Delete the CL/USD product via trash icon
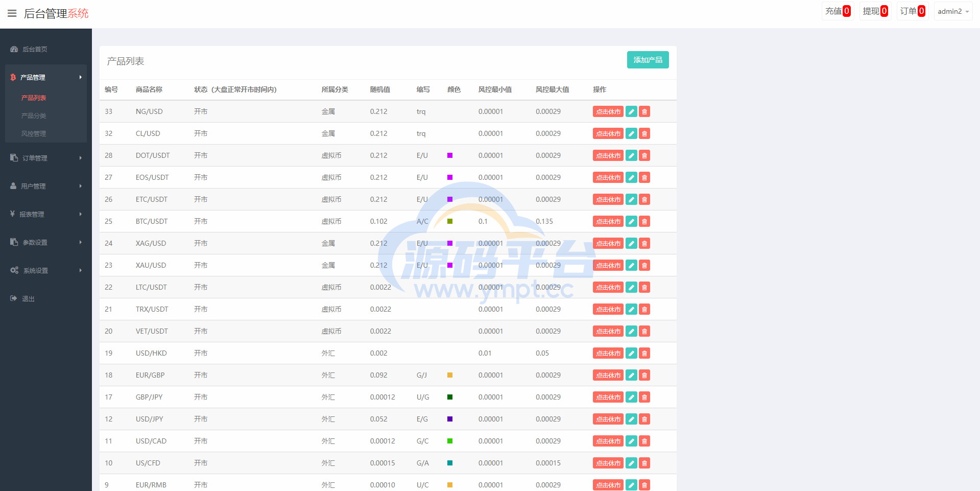 [644, 133]
